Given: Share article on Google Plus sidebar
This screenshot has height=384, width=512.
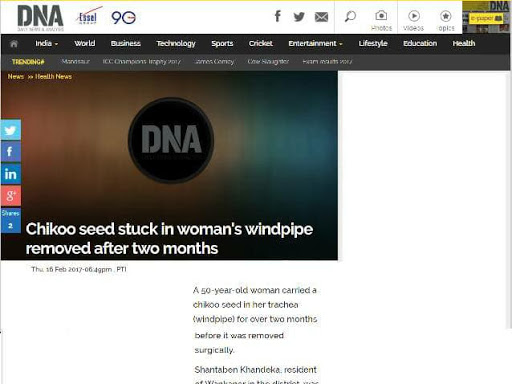Looking at the screenshot, I should (11, 195).
